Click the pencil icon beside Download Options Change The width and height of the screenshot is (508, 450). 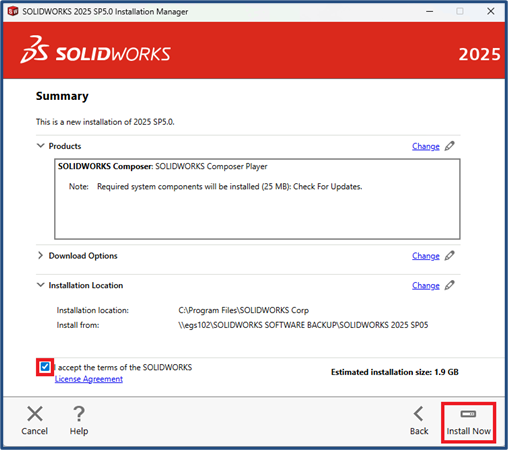pyautogui.click(x=449, y=255)
